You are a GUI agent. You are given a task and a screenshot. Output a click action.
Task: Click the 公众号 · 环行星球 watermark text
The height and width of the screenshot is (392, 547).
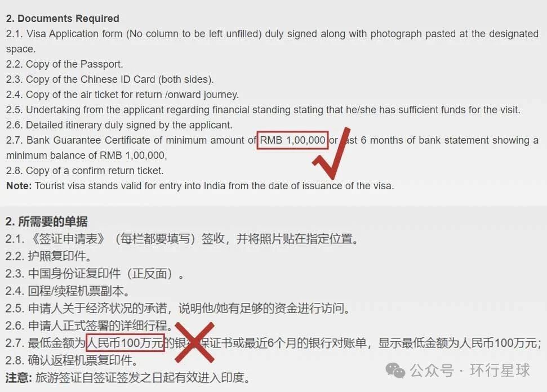click(x=470, y=371)
